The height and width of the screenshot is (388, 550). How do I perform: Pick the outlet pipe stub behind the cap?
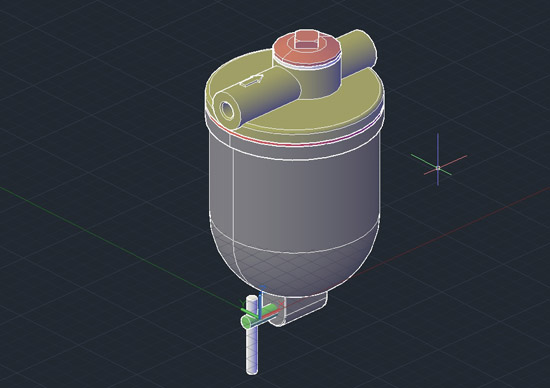click(358, 53)
